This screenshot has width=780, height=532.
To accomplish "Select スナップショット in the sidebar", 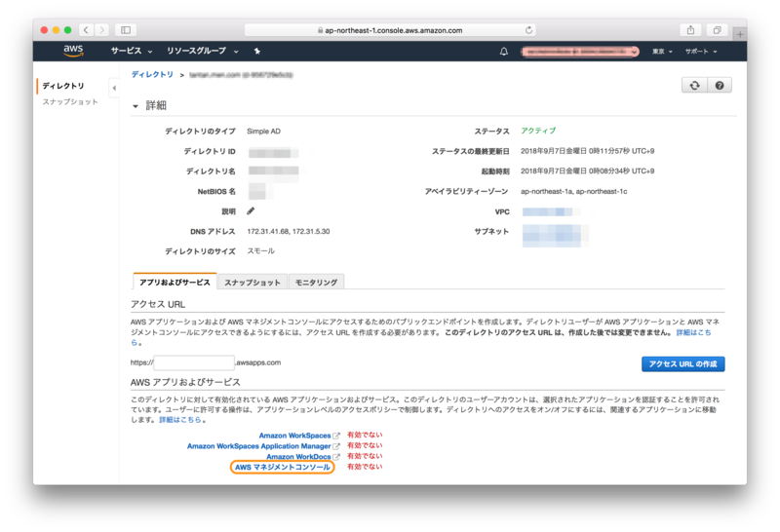I will (70, 102).
